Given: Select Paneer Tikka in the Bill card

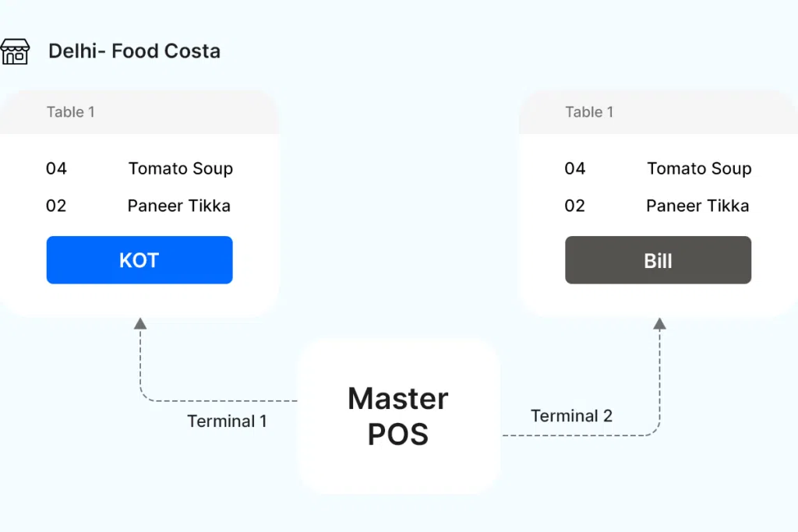Looking at the screenshot, I should (x=697, y=206).
